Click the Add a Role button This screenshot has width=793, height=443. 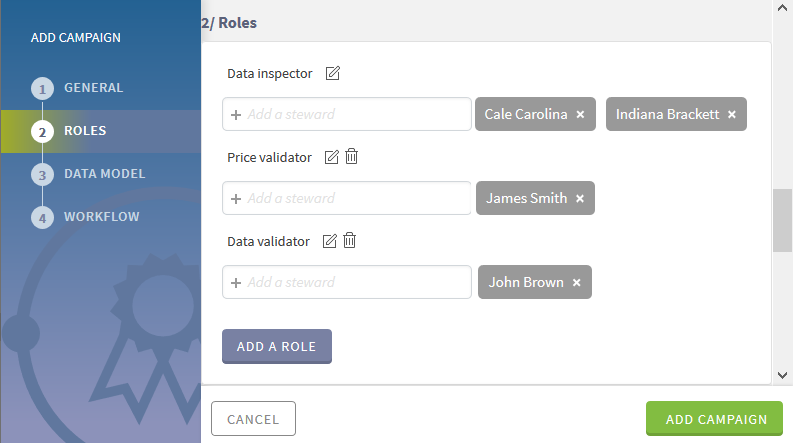[x=276, y=347]
